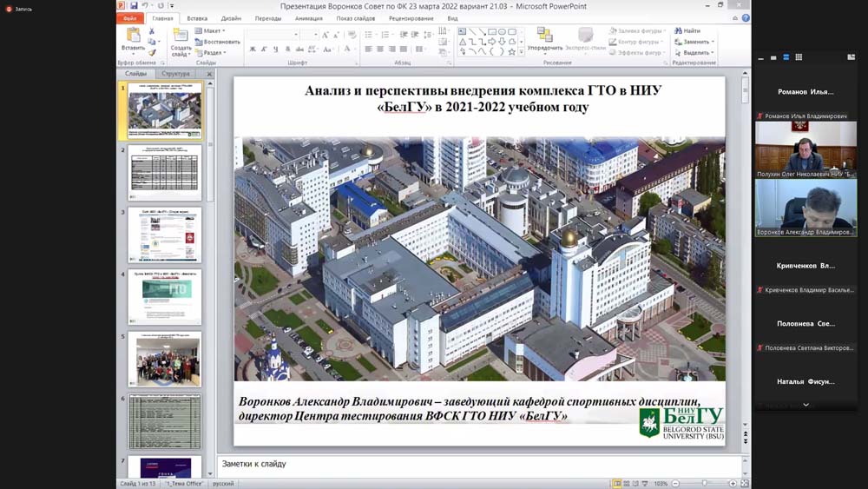Viewport: 868px width, 489px height.
Task: Switch Zoom panel to grid gallery view
Action: (799, 57)
